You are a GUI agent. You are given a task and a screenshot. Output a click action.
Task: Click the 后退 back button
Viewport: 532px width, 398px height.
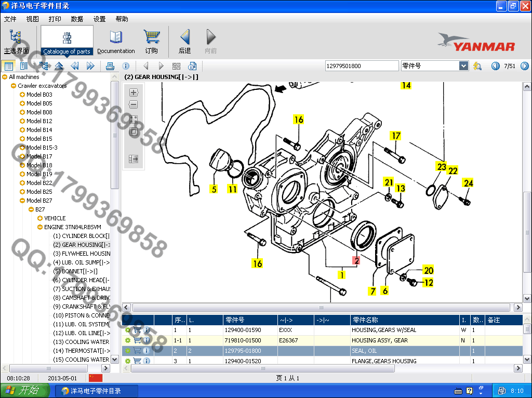point(184,42)
